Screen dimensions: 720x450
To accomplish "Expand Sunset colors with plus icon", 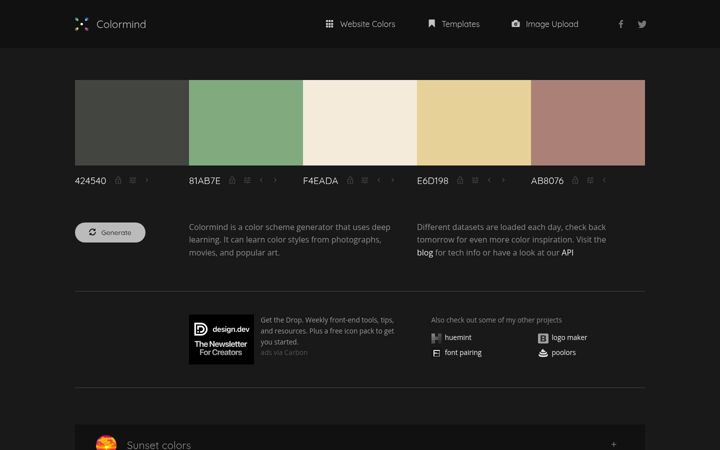I will [x=613, y=444].
